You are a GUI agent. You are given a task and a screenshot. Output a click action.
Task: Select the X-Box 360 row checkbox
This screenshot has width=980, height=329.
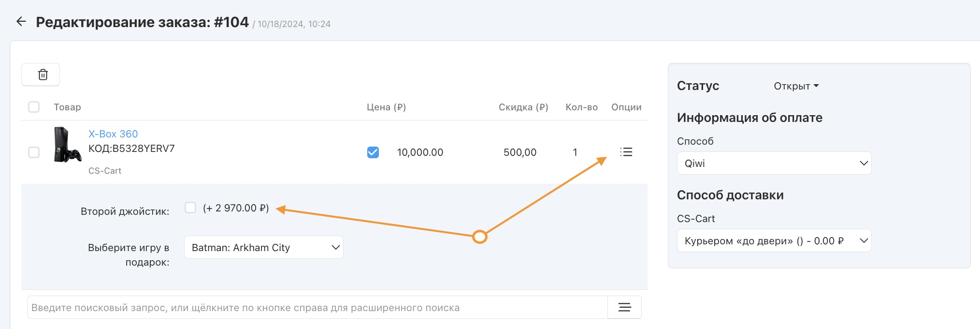click(x=34, y=152)
